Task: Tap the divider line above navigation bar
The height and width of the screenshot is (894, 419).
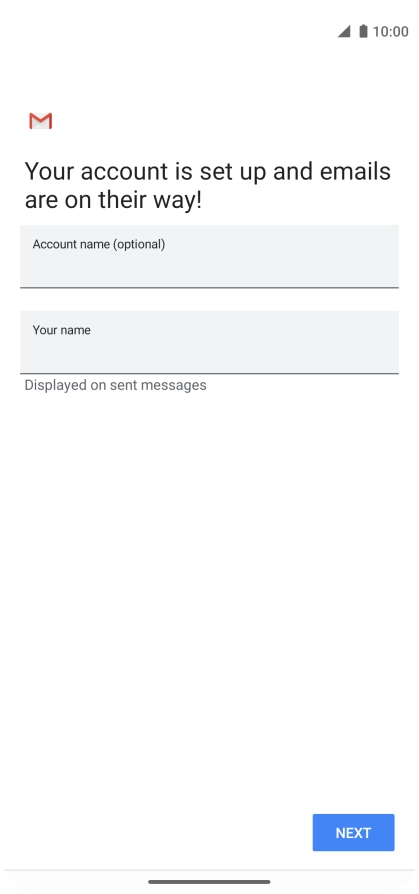Action: click(209, 870)
